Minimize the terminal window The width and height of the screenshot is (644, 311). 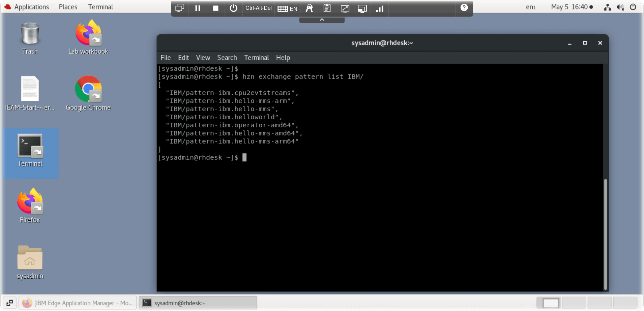[x=569, y=43]
